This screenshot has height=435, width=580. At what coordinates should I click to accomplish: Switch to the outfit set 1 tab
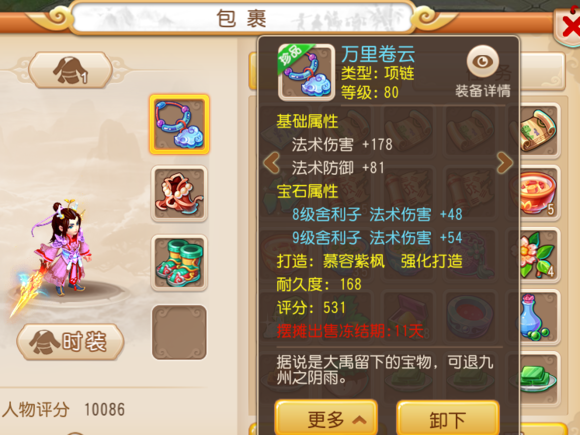click(70, 70)
